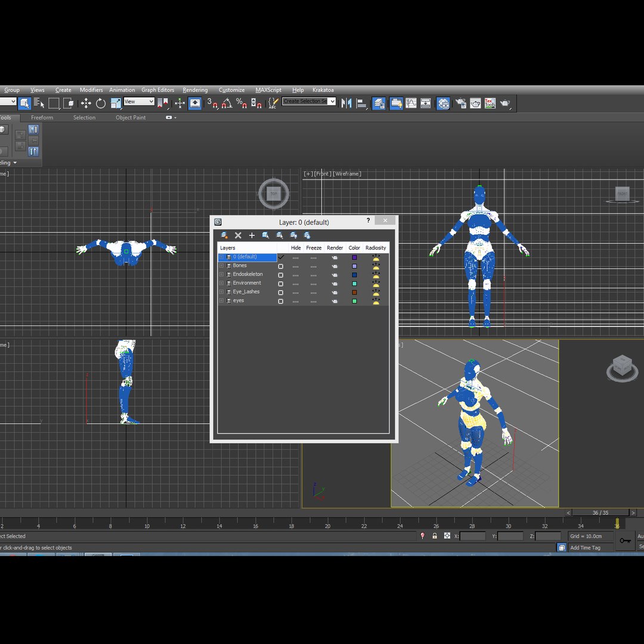This screenshot has width=644, height=644.
Task: Activate the Select Object arrow tool
Action: 24,103
